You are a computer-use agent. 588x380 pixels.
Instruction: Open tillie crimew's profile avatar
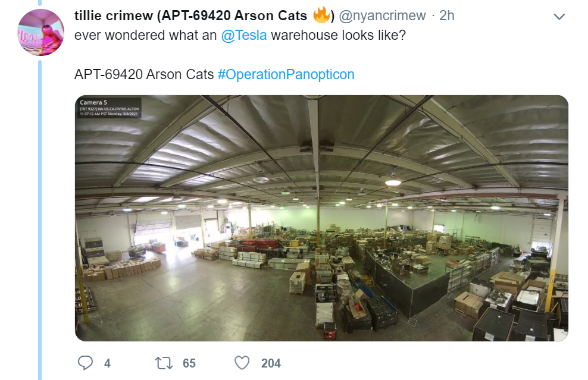click(41, 32)
